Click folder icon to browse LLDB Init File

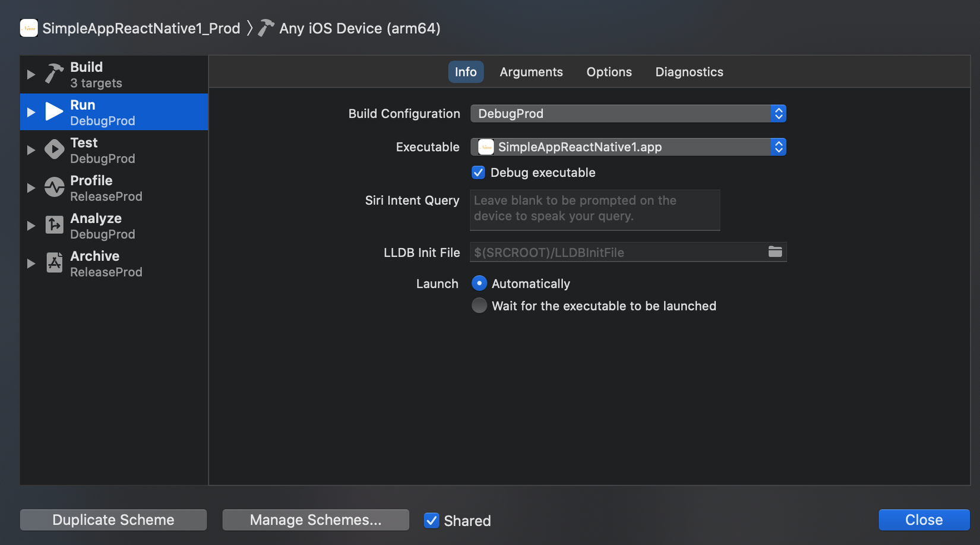point(775,252)
